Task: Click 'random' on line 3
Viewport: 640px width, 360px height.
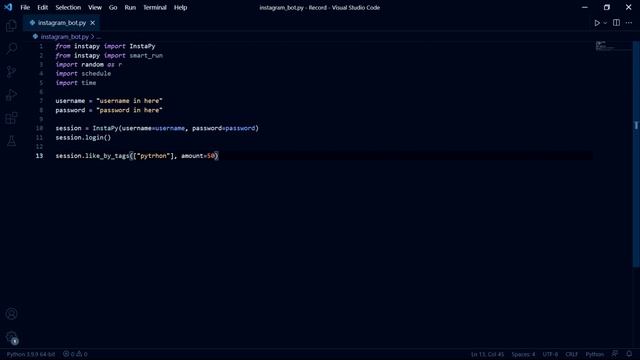Action: pos(92,64)
